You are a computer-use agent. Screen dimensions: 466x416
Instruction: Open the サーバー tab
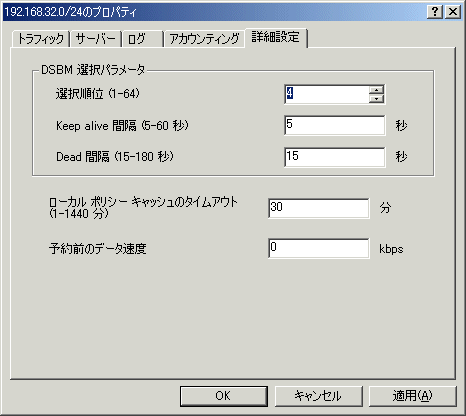click(95, 39)
